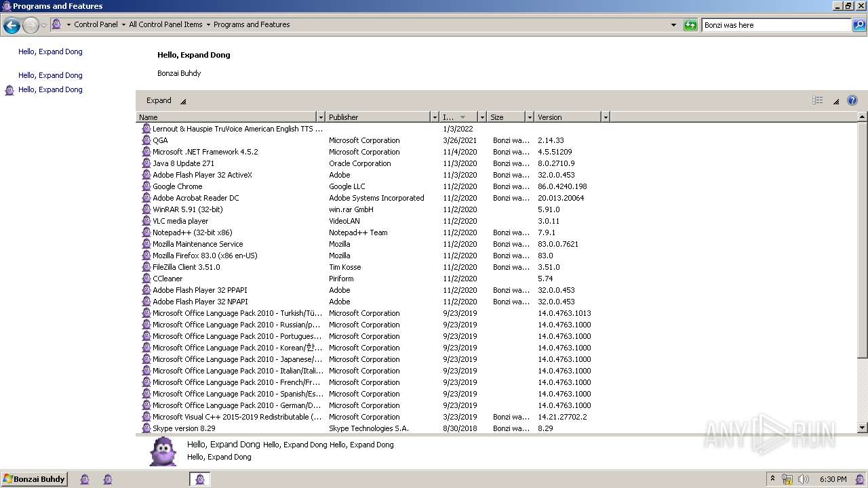
Task: Click Oracle Corporation publisher cell
Action: (360, 163)
